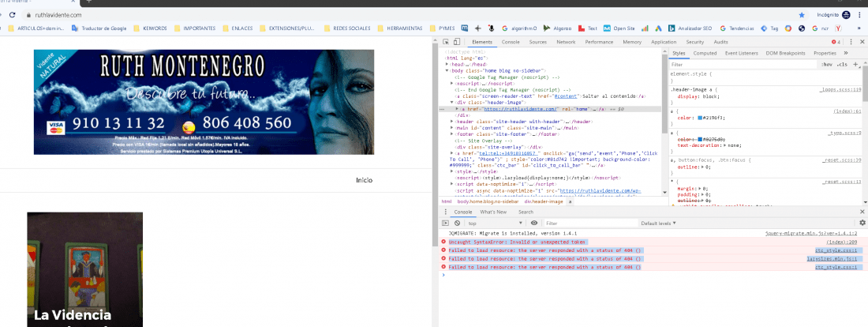Open the Incógnito profile icon
The image size is (868, 327).
click(x=847, y=15)
